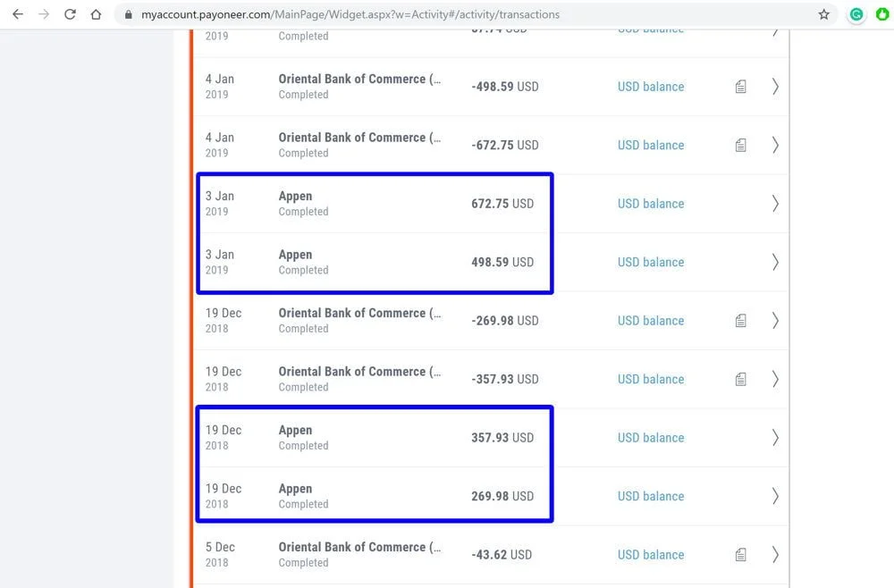
Task: Click USD balance beside 19 Dec 269.98 payment
Action: click(650, 495)
